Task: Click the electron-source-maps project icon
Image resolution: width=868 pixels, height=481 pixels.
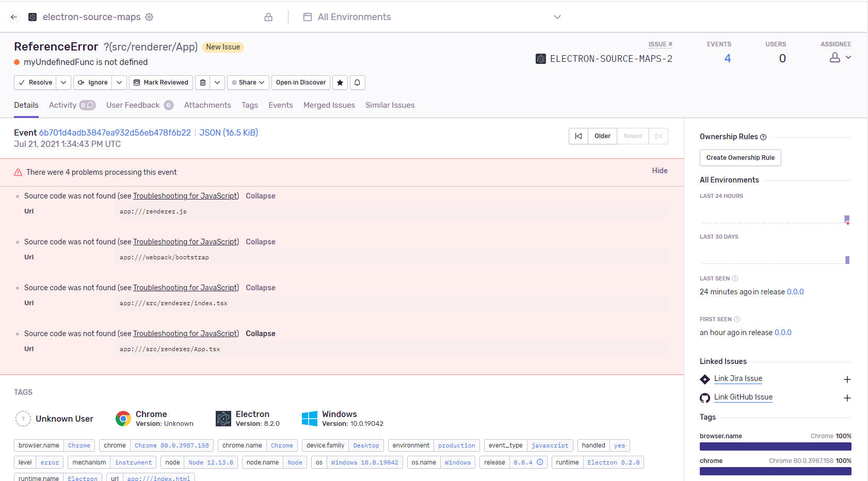Action: [33, 17]
